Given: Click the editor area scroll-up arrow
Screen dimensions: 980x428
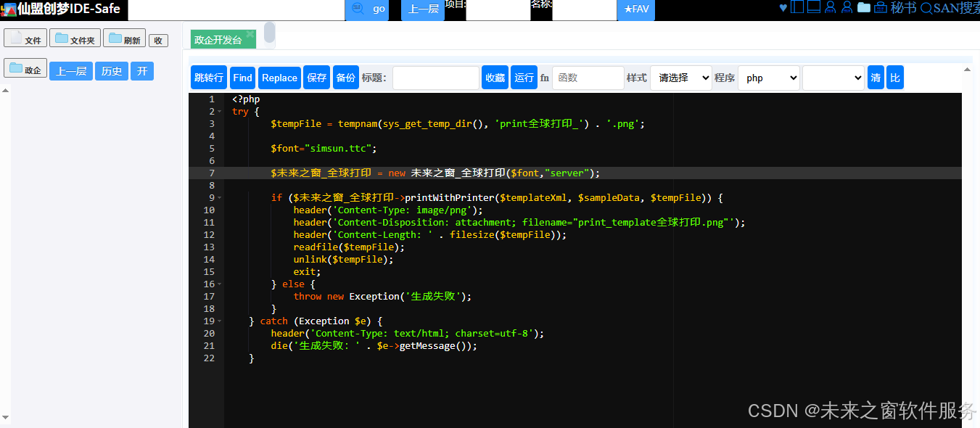Looking at the screenshot, I should pyautogui.click(x=967, y=70).
